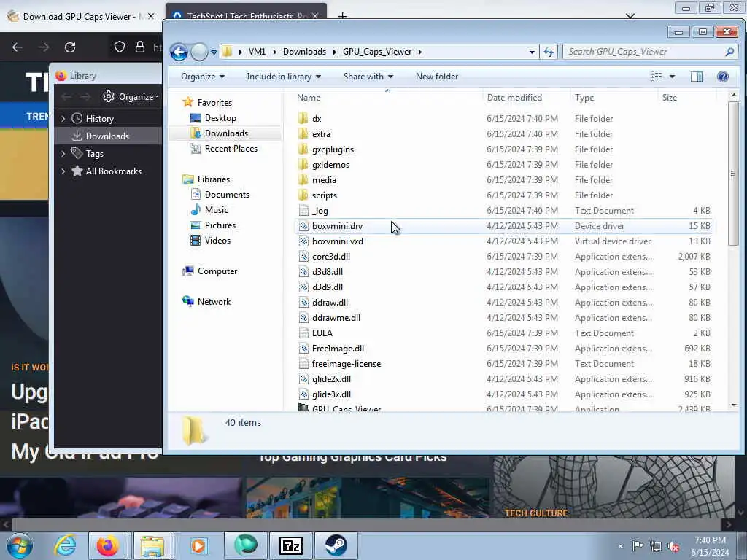
Task: Reload the page in Firefox
Action: tap(70, 47)
